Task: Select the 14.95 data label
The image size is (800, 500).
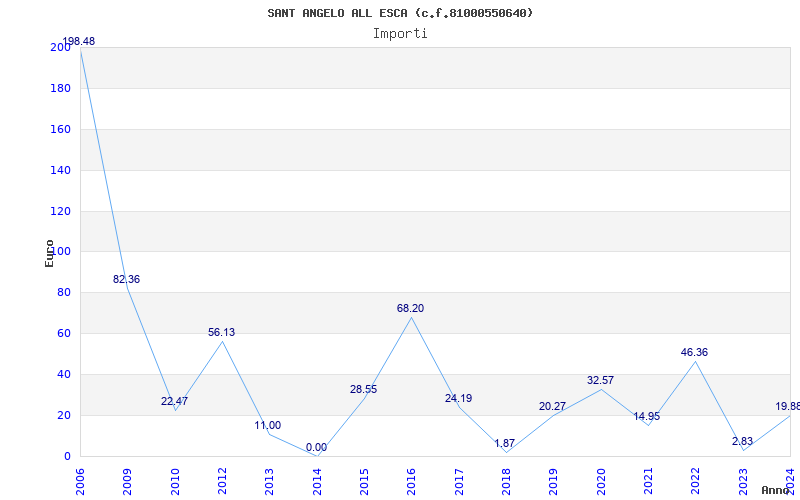Action: 646,416
